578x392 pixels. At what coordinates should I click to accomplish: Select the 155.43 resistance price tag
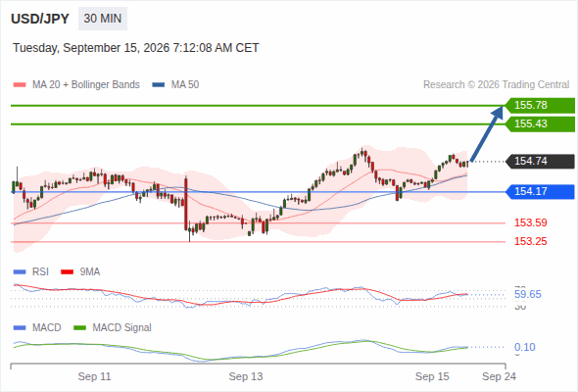(x=540, y=123)
